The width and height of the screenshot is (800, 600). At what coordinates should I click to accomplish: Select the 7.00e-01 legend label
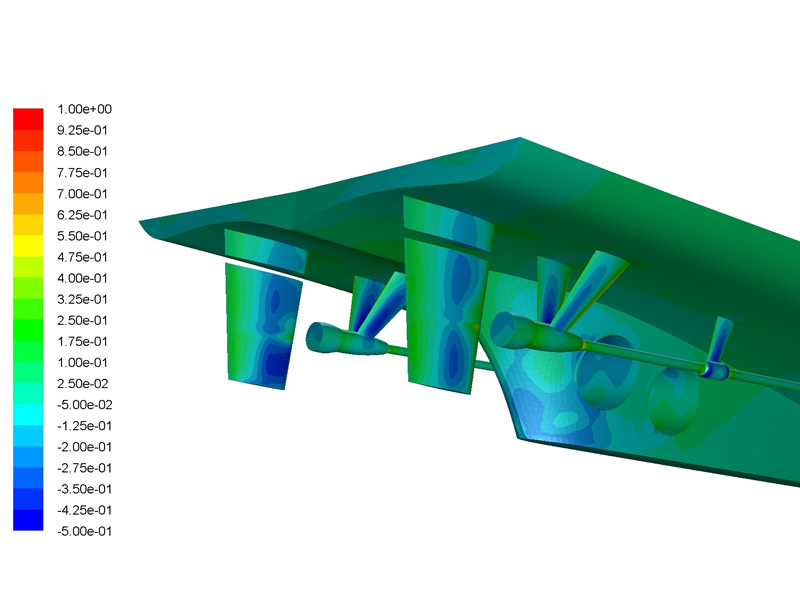(82, 194)
